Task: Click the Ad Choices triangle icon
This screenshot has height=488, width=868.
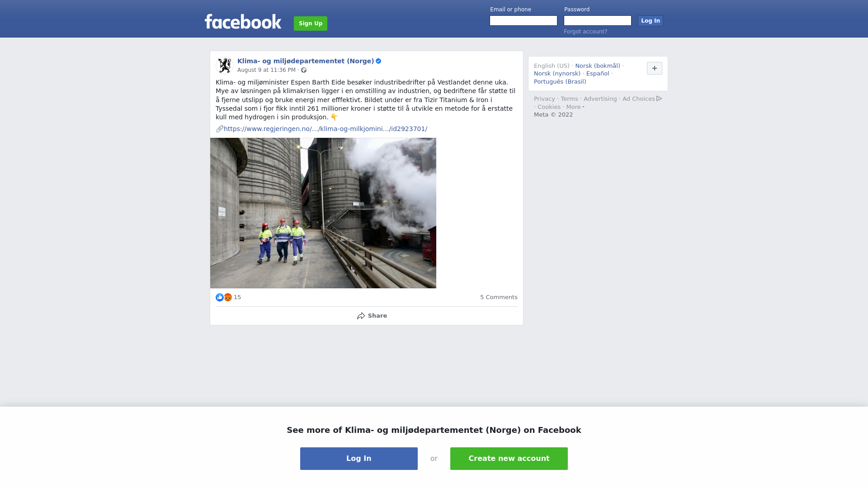Action: (659, 99)
